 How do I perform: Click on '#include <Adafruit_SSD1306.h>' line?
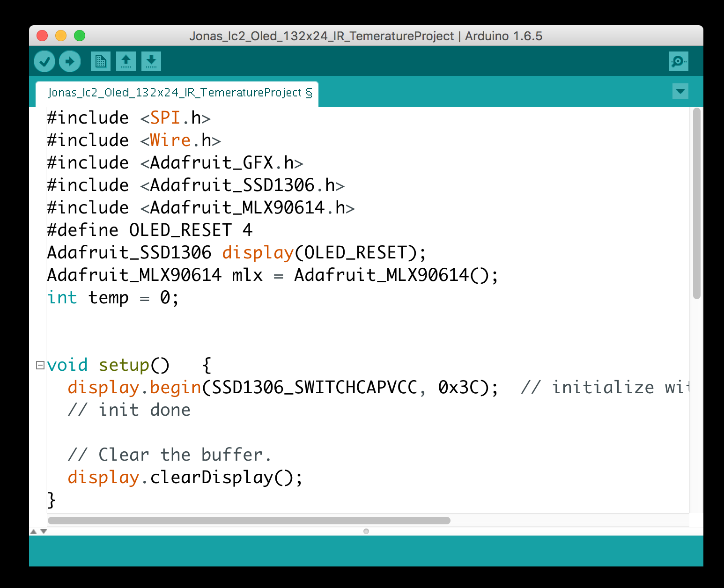196,185
